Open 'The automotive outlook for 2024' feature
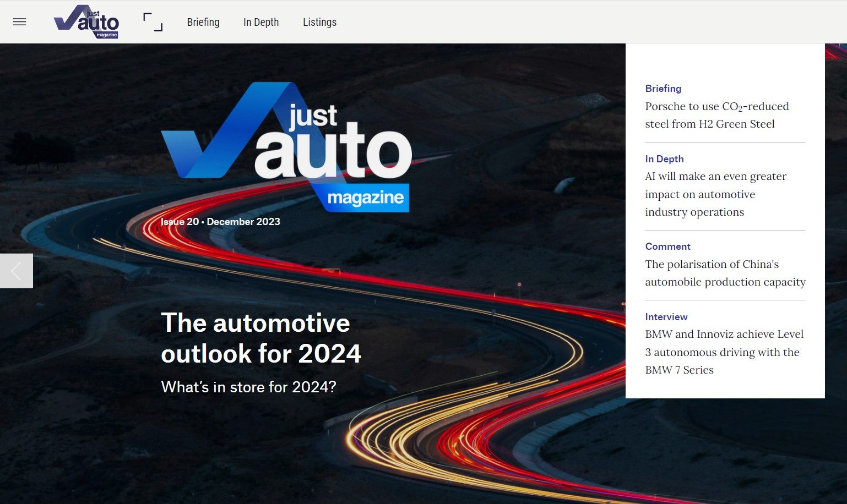847x504 pixels. [260, 338]
